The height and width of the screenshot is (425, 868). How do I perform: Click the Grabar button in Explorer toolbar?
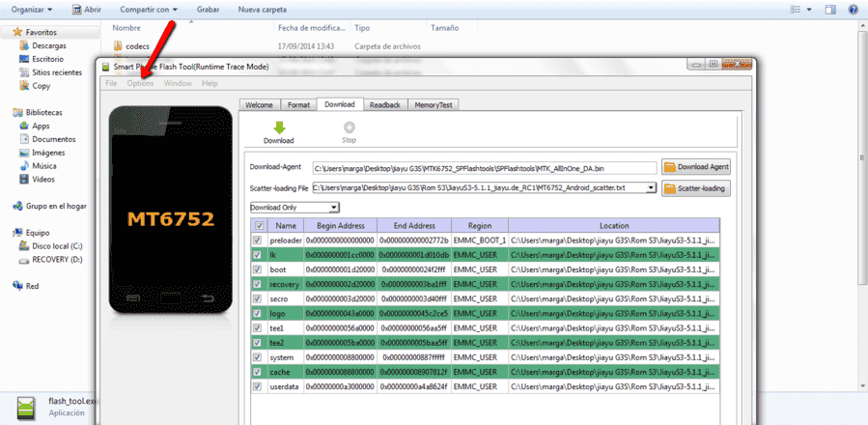208,10
